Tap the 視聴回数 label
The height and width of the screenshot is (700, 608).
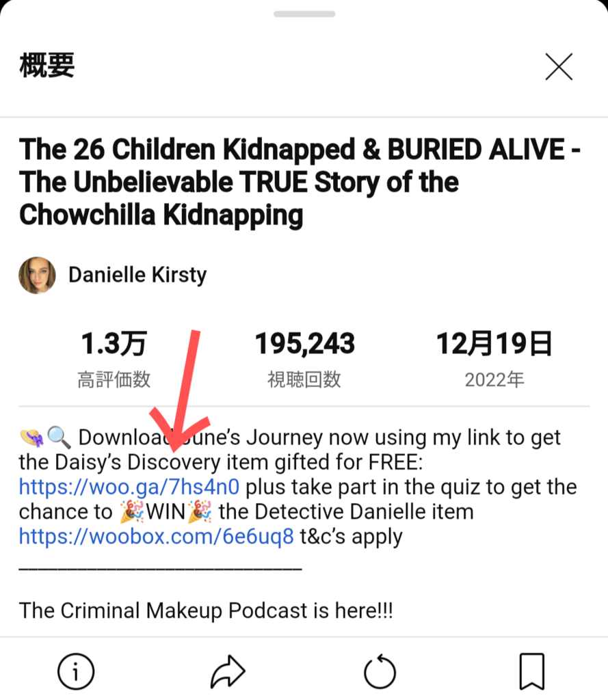(304, 380)
